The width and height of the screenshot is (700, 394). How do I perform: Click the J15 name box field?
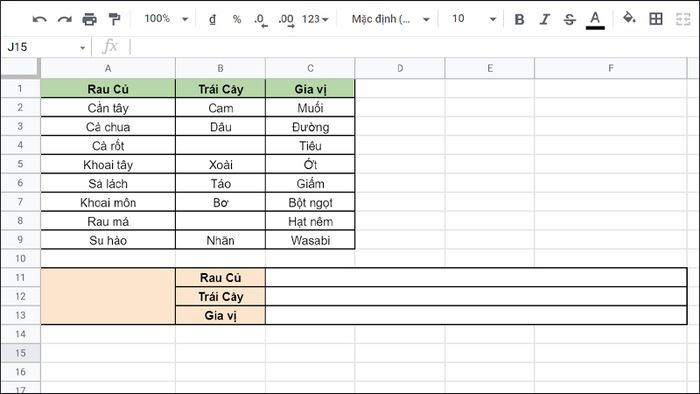pyautogui.click(x=46, y=47)
